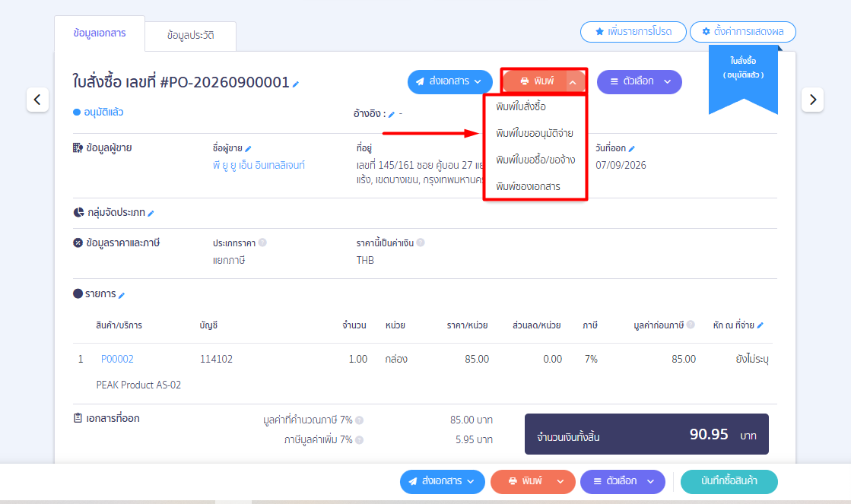The image size is (851, 504).
Task: Click บันทึกซื้อสินค้า button
Action: point(729,482)
